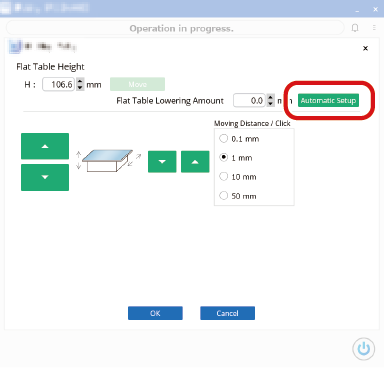Click the 'Moving Distance / Click' label

point(252,123)
